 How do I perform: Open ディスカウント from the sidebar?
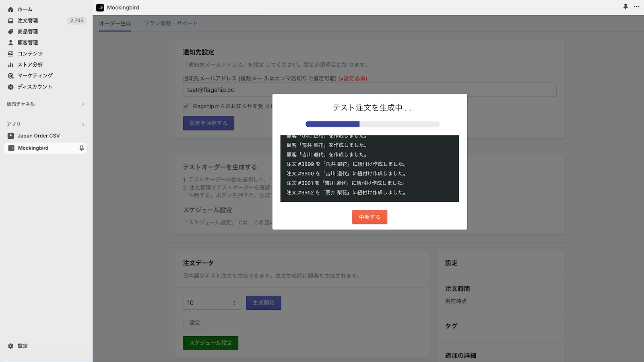tap(35, 86)
